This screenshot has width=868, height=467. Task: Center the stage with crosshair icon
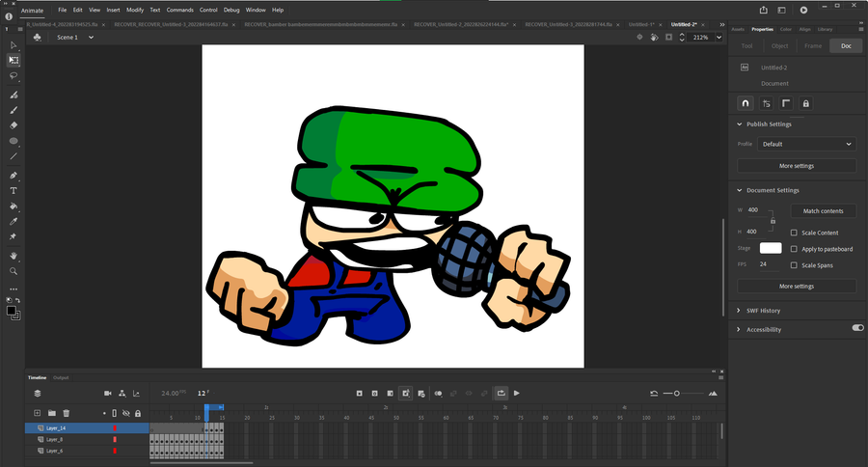(x=639, y=37)
